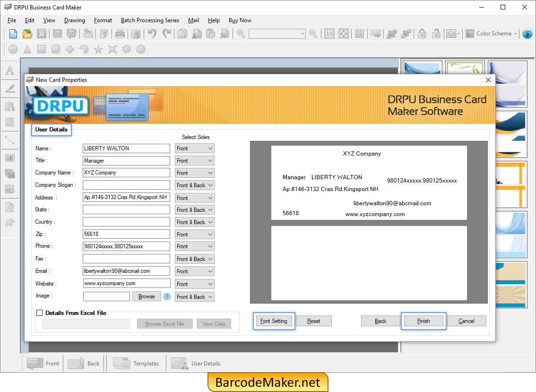Click the State input field
The width and height of the screenshot is (536, 392).
(127, 209)
